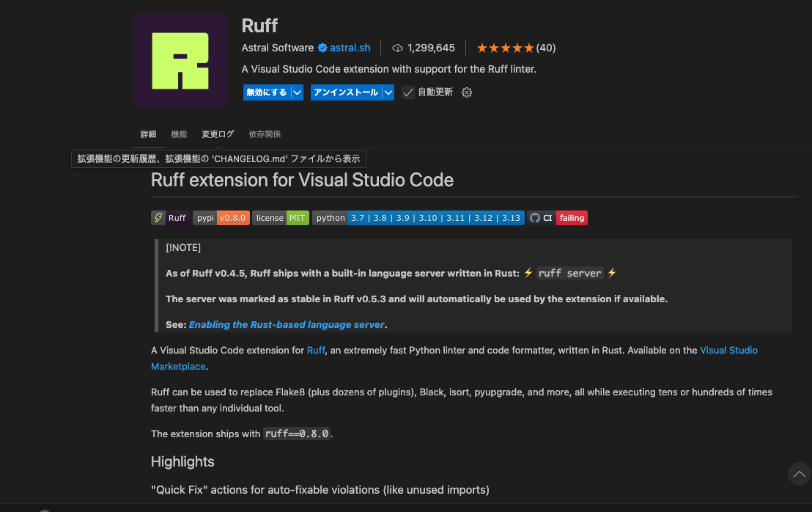
Task: Click the pypi v0.8.0 badge
Action: click(x=221, y=218)
